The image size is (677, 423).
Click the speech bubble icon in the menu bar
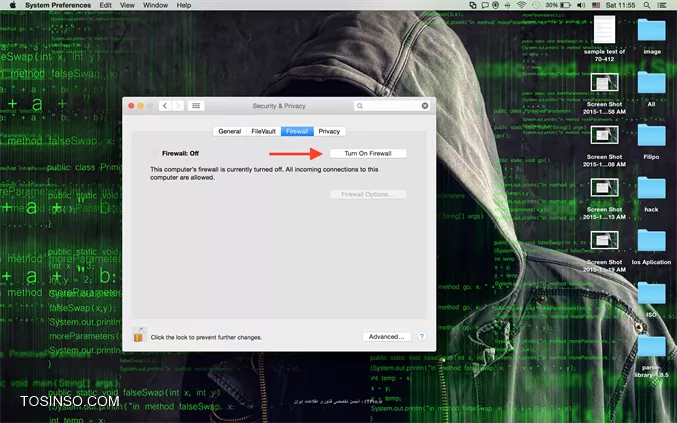[x=485, y=5]
